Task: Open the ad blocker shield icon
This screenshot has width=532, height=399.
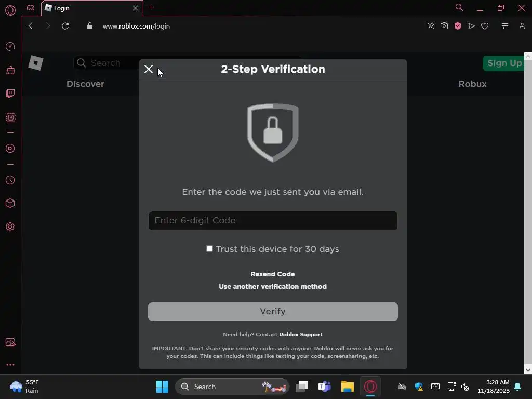Action: [x=458, y=26]
